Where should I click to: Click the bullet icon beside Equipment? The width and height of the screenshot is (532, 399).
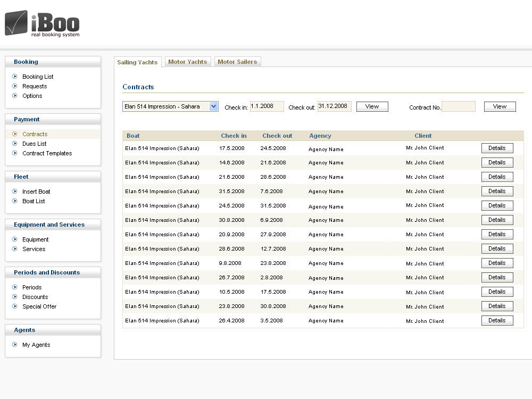click(x=15, y=239)
